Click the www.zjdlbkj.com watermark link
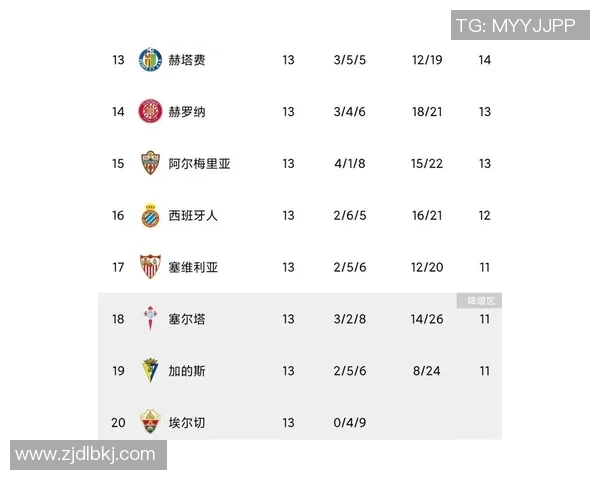 86,454
